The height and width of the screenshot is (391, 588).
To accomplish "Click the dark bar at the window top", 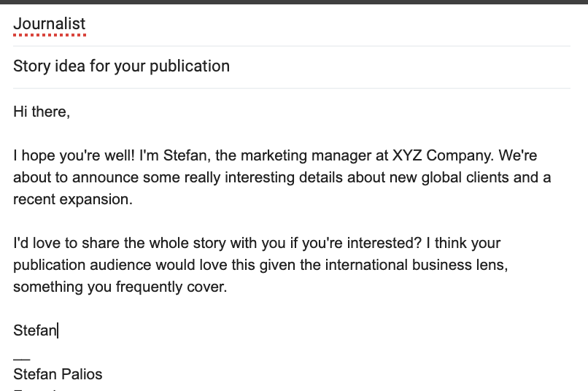I will tap(294, 2).
